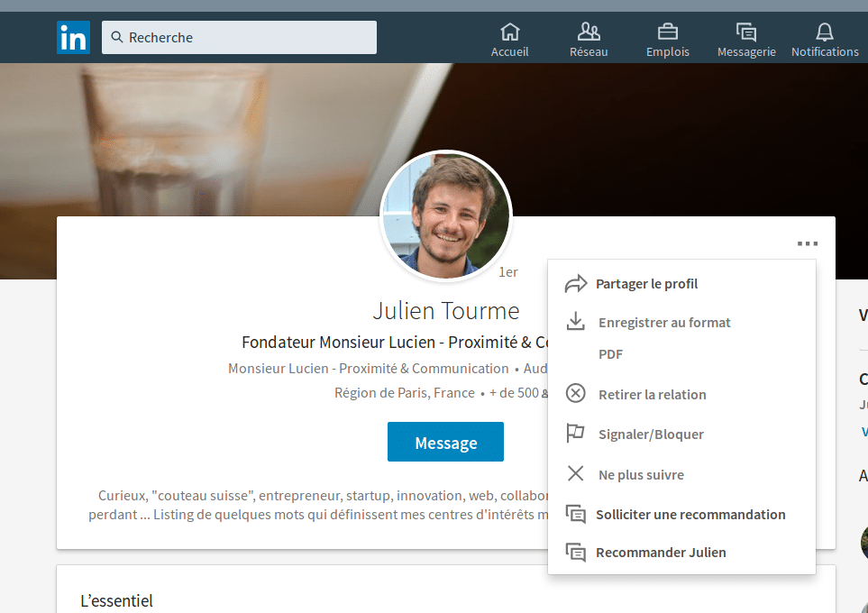Click the Recommander Julien chat icon
The height and width of the screenshot is (613, 868).
tap(576, 552)
